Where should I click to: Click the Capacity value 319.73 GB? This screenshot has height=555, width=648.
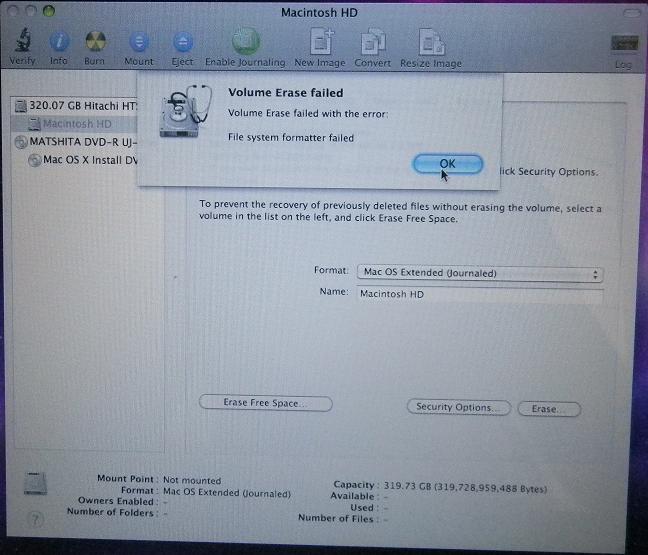465,487
